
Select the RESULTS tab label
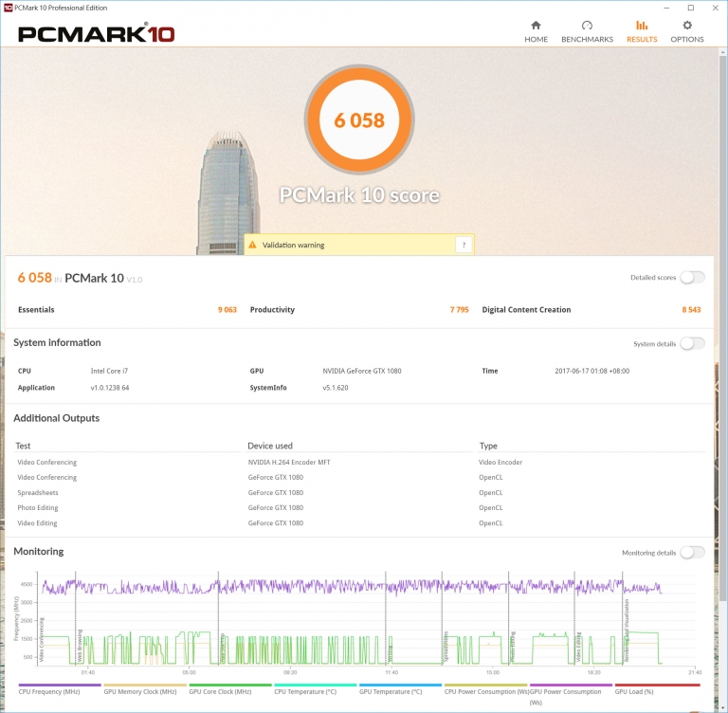pos(642,40)
